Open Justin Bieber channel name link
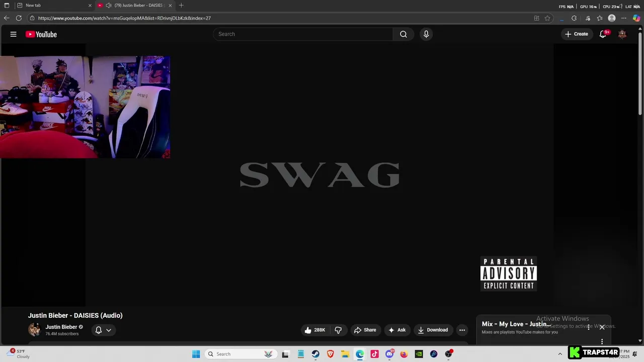This screenshot has width=644, height=362. click(x=61, y=327)
